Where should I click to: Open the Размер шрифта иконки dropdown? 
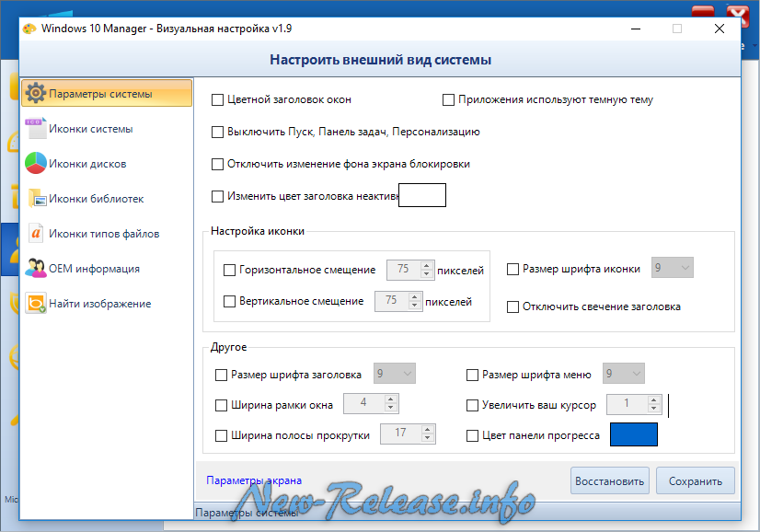pyautogui.click(x=673, y=268)
